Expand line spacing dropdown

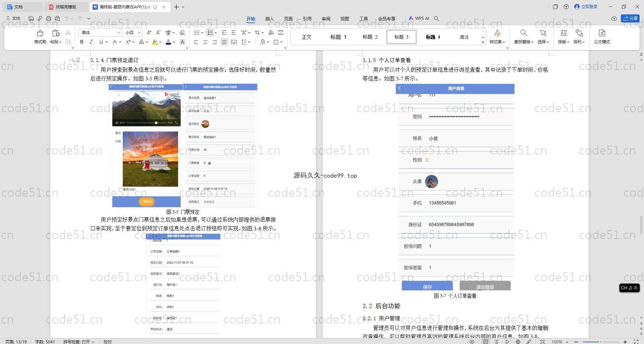point(249,42)
